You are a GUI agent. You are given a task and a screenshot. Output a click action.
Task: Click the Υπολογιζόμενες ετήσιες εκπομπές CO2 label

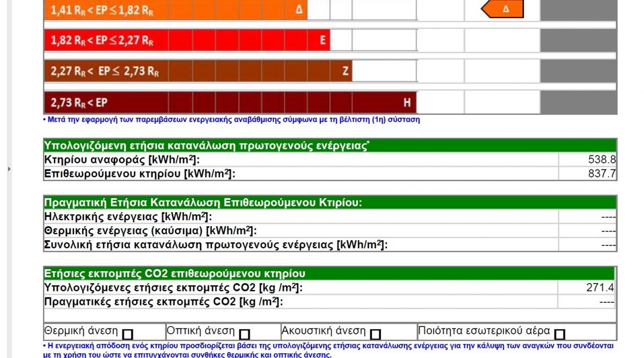click(x=173, y=288)
